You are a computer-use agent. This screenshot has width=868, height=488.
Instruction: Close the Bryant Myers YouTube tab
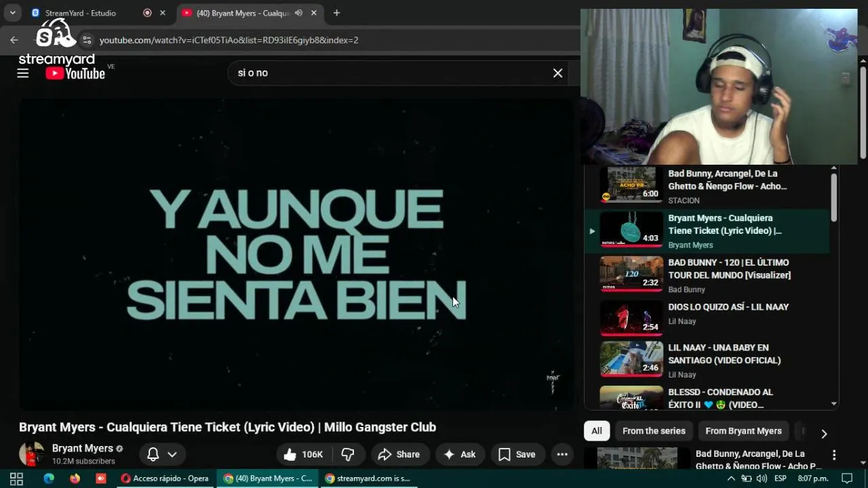(314, 13)
